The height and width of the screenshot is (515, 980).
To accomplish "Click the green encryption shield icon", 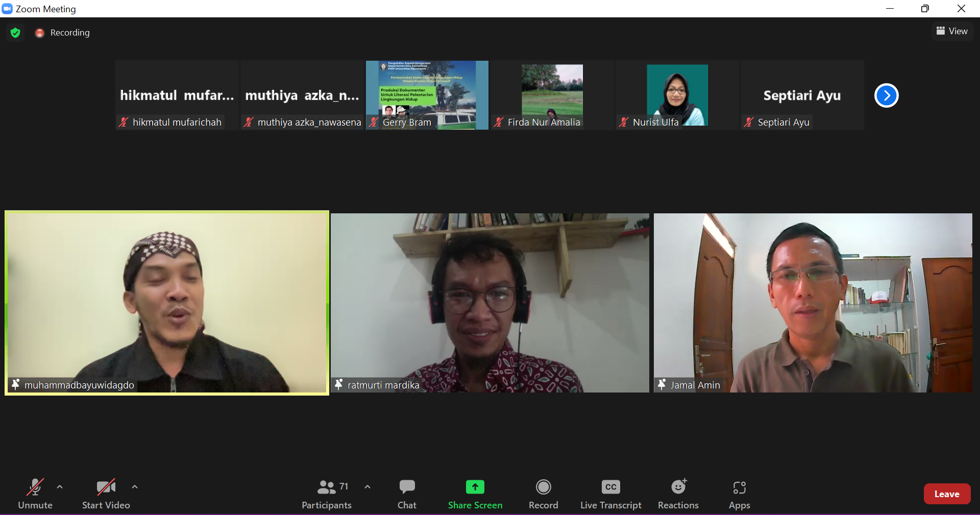I will (15, 33).
